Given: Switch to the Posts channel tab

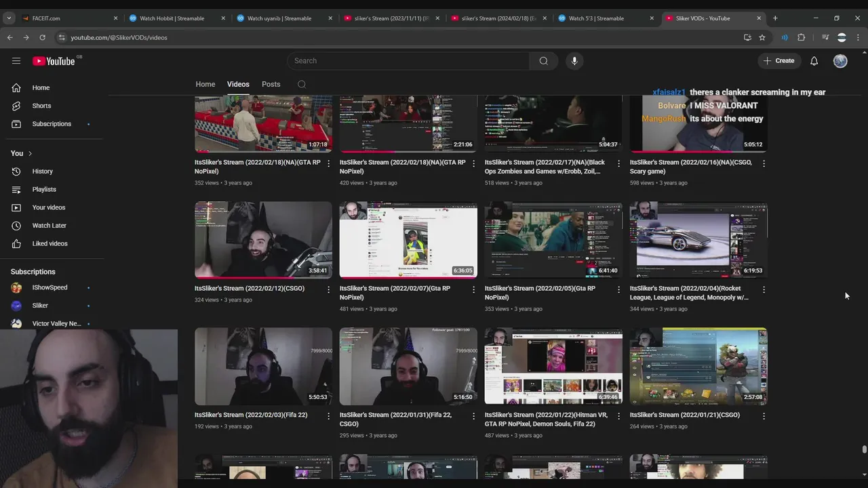Looking at the screenshot, I should 271,85.
